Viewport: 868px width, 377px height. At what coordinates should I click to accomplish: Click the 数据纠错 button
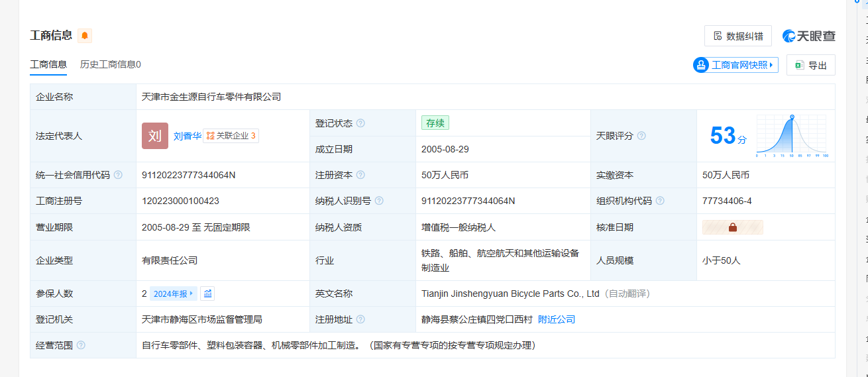pyautogui.click(x=737, y=36)
